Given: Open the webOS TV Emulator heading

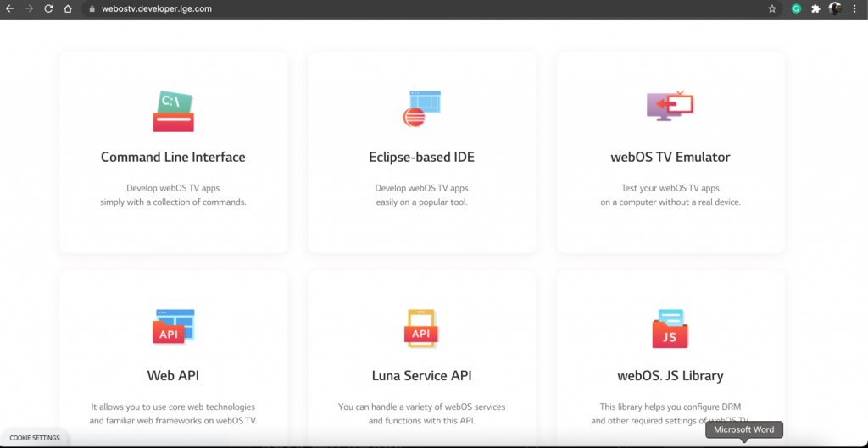Looking at the screenshot, I should (x=670, y=157).
